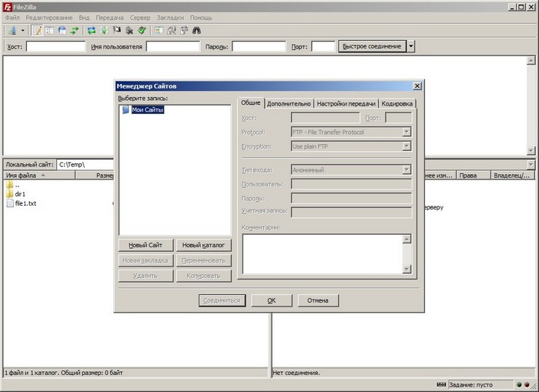Click the disconnect from server icon
This screenshot has height=392, width=539.
click(x=129, y=31)
